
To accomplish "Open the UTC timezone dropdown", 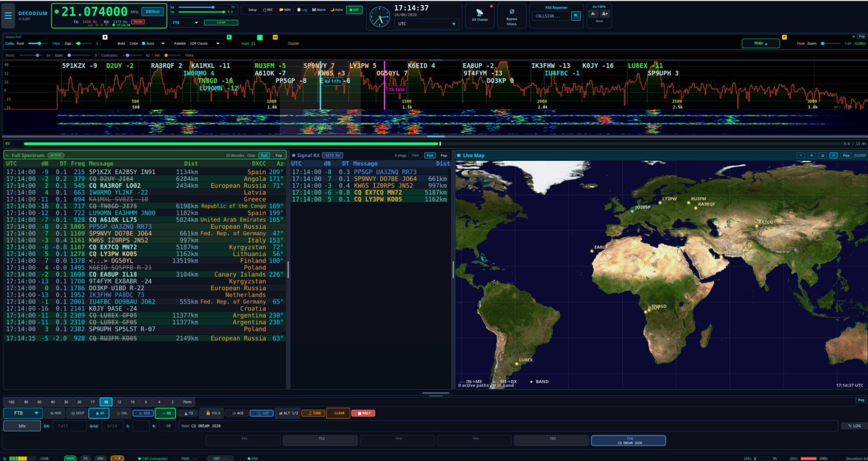I will (x=426, y=24).
